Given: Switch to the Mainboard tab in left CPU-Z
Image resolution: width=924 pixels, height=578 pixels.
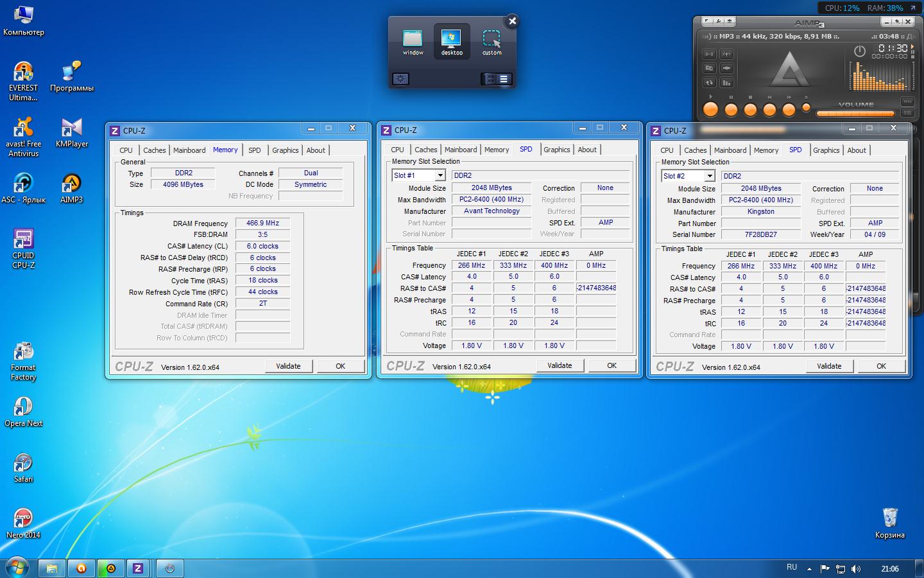Looking at the screenshot, I should click(189, 150).
